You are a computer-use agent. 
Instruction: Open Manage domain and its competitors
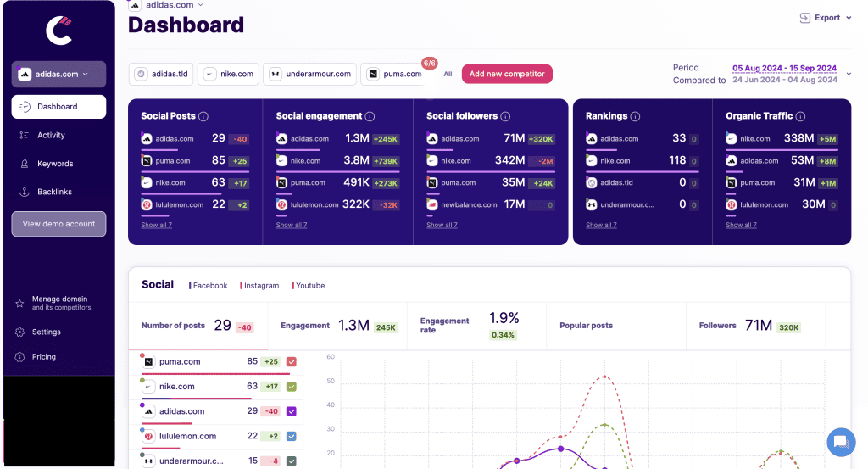pyautogui.click(x=61, y=303)
